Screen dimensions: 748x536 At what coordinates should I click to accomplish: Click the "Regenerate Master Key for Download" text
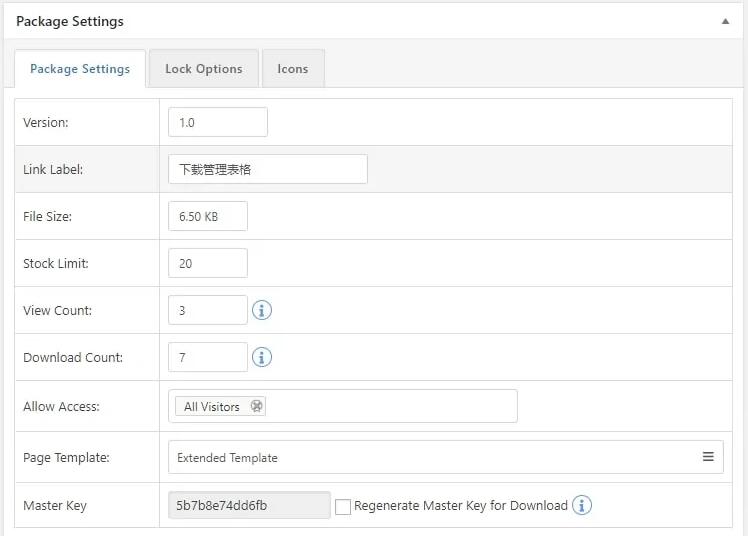click(x=461, y=505)
